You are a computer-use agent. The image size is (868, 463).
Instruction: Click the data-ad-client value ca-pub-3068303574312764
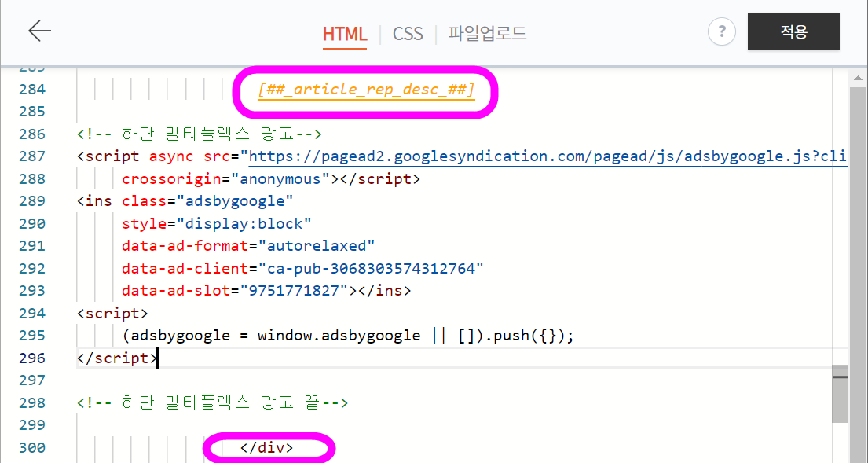(x=371, y=269)
